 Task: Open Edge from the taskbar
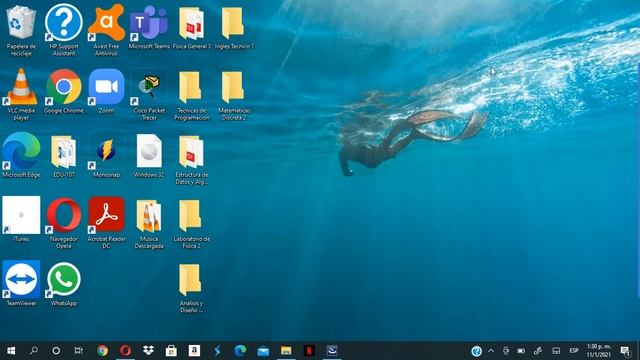coord(240,351)
